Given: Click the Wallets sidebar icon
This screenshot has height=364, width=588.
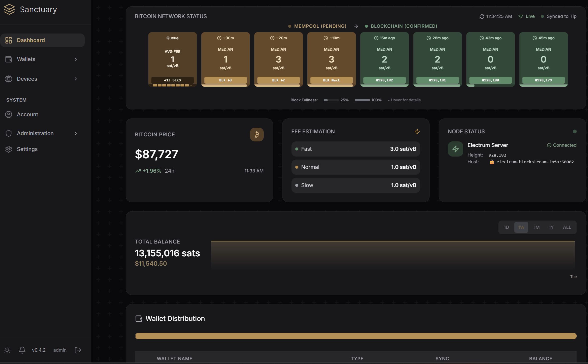Looking at the screenshot, I should [9, 59].
